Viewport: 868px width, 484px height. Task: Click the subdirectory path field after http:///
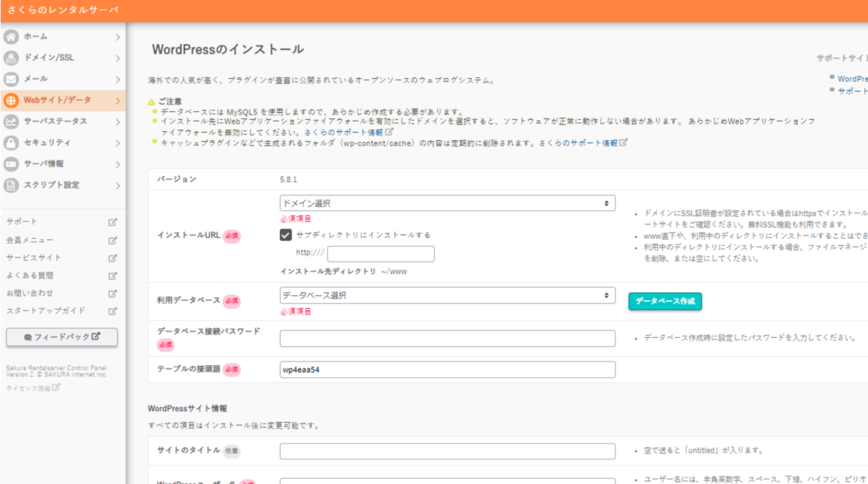(x=380, y=254)
